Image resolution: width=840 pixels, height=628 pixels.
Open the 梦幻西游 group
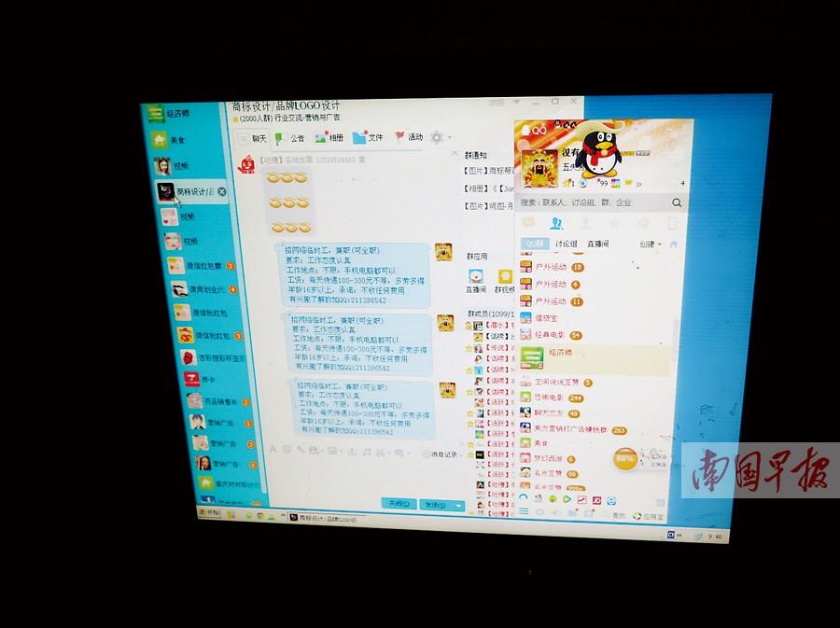(548, 459)
